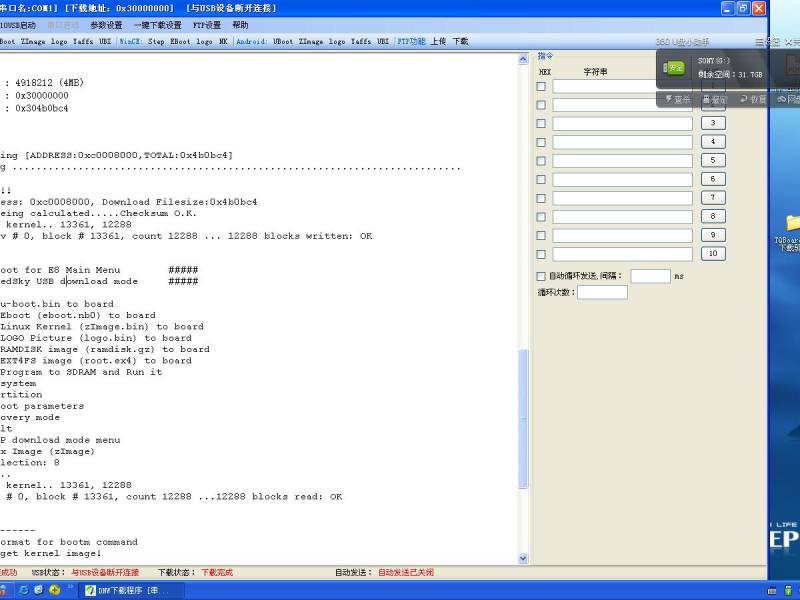Click the green safety icon in USB popup
The image size is (800, 600).
tap(676, 68)
